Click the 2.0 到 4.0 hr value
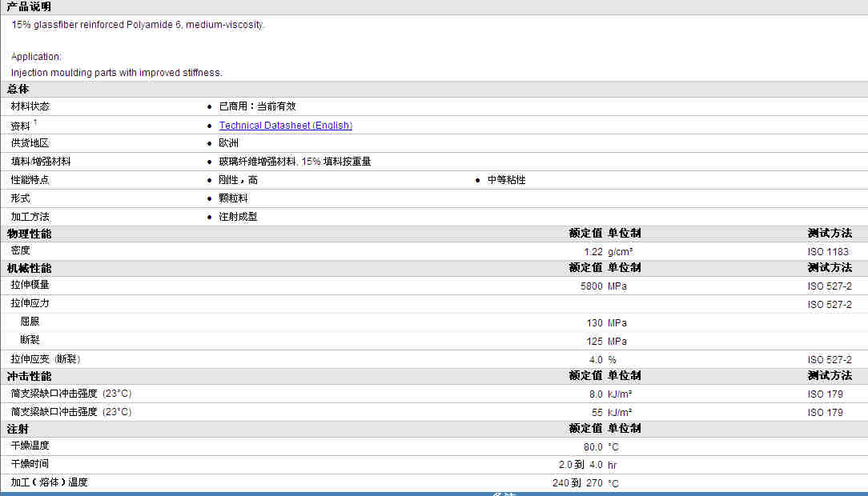The width and height of the screenshot is (868, 496). coord(588,465)
